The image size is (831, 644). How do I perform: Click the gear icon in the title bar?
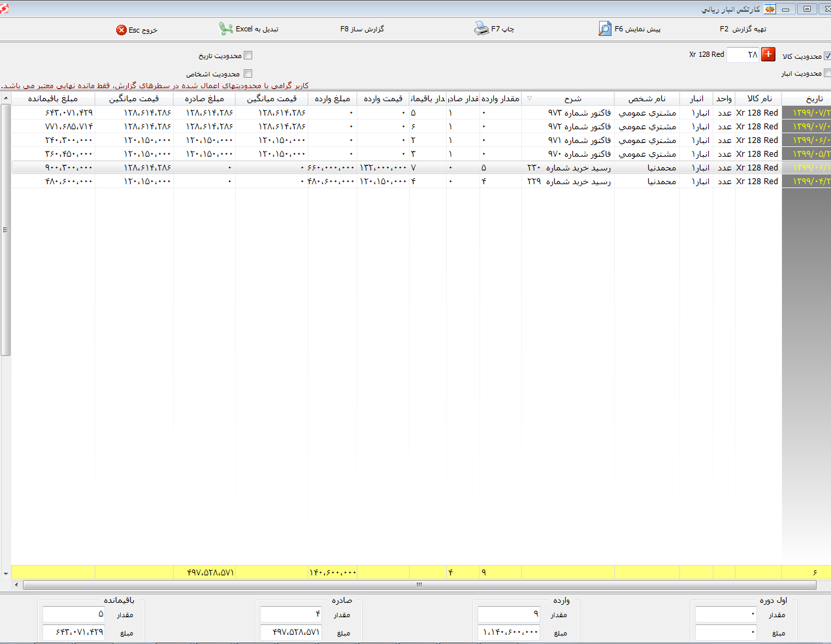pyautogui.click(x=770, y=9)
